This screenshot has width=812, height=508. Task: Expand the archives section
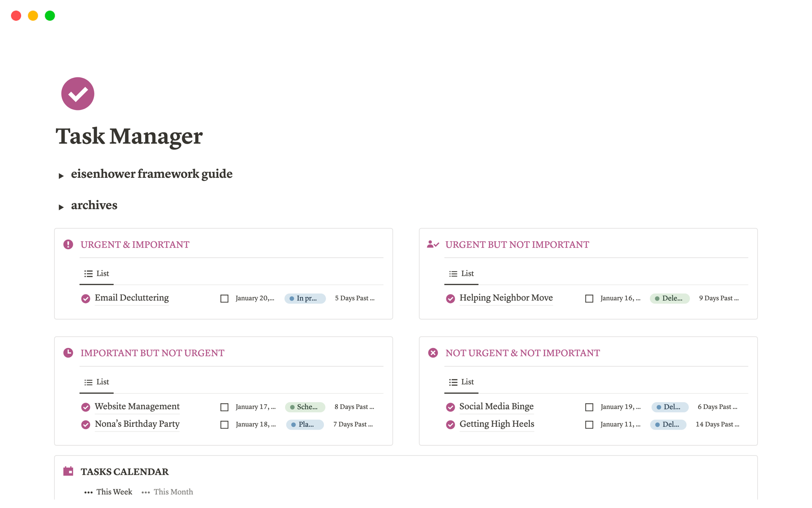(x=61, y=207)
